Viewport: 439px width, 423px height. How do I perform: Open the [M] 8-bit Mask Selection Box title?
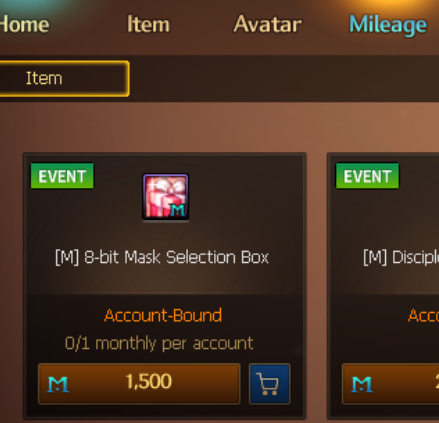(162, 257)
